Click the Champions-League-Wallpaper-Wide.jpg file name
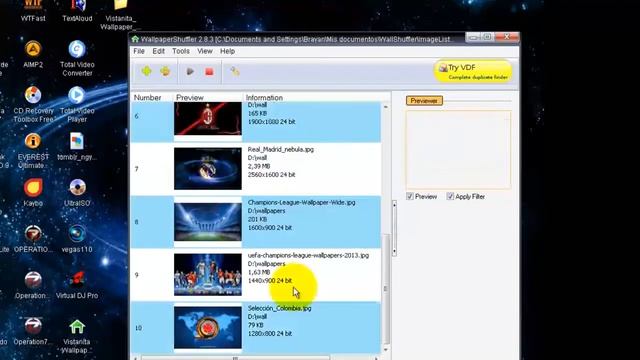The image size is (640, 360). 302,202
